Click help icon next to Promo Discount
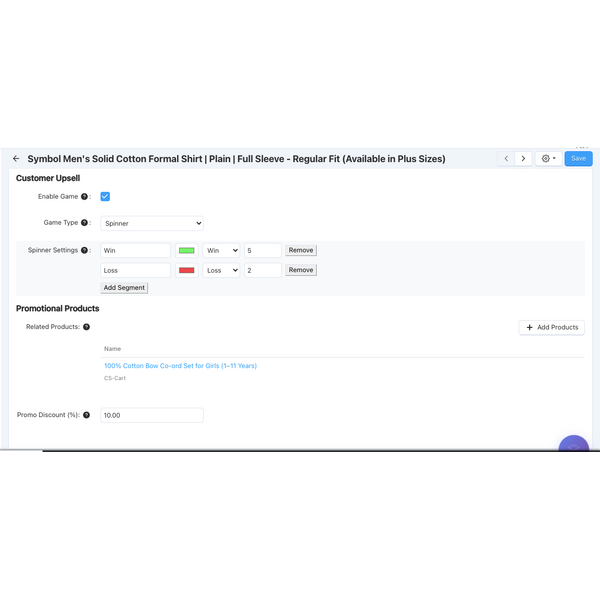Screen dimensions: 600x600 tap(87, 415)
